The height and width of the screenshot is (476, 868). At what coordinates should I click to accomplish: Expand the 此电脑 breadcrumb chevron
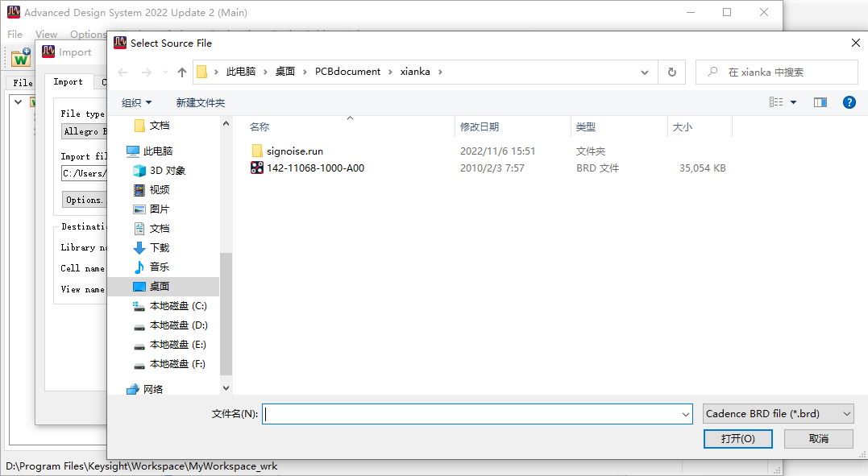point(265,72)
